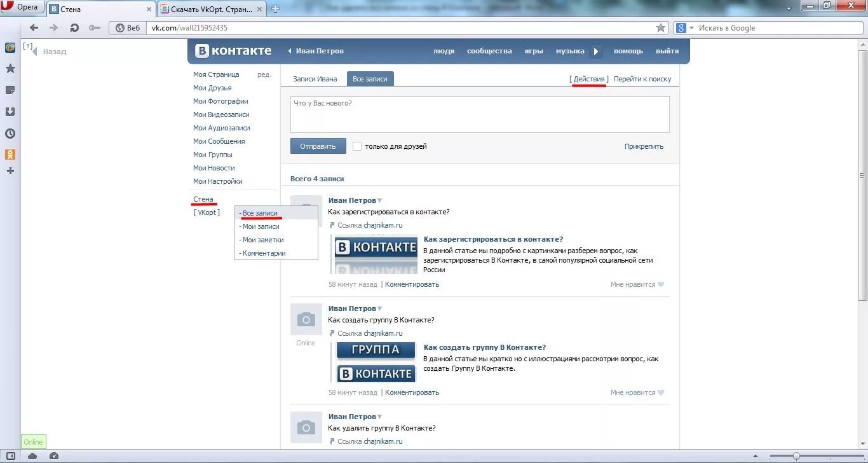Click the heart on Как создать группу post
The height and width of the screenshot is (463, 868).
pyautogui.click(x=661, y=393)
